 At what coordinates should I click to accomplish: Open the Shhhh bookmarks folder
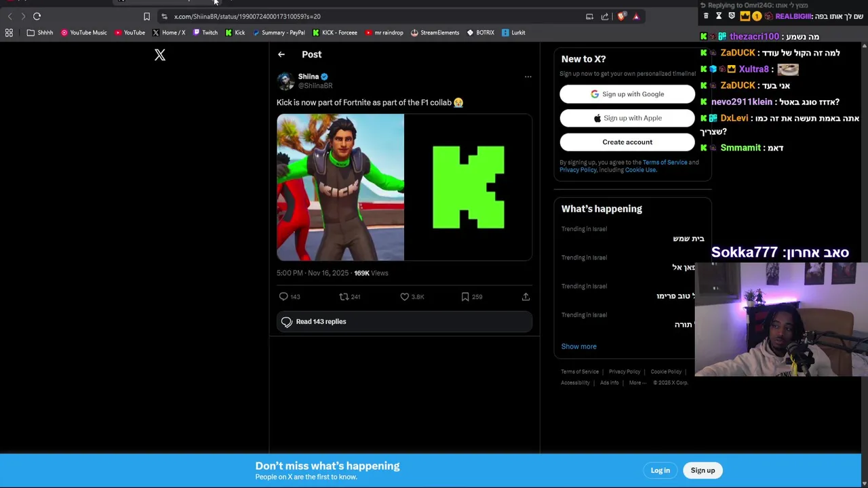pyautogui.click(x=40, y=33)
